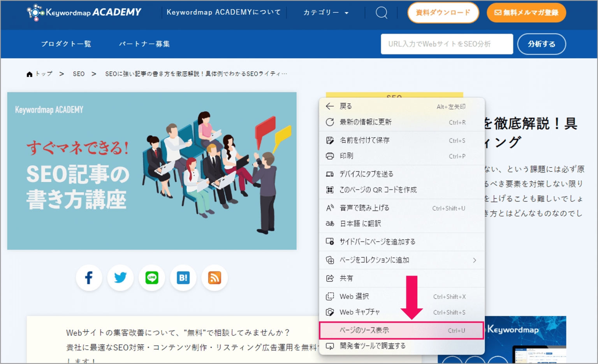This screenshot has height=364, width=598.
Task: Select ページのソース表示 menu item
Action: tap(402, 330)
